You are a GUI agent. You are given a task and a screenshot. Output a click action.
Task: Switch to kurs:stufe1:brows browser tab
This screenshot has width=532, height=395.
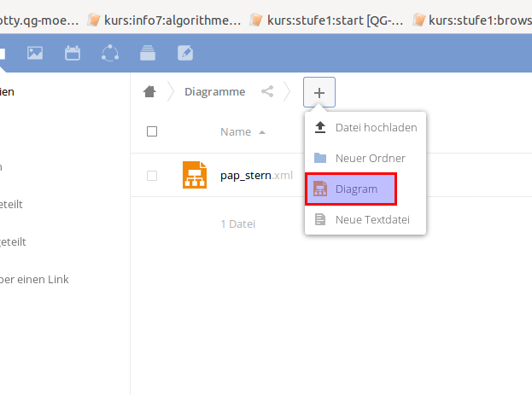tap(471, 20)
